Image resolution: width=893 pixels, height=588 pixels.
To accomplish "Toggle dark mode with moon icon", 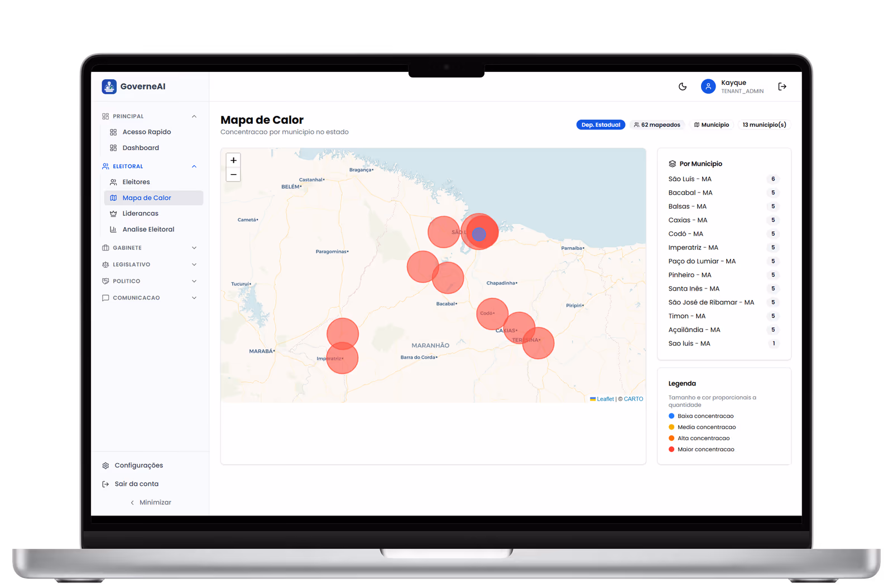I will [682, 86].
